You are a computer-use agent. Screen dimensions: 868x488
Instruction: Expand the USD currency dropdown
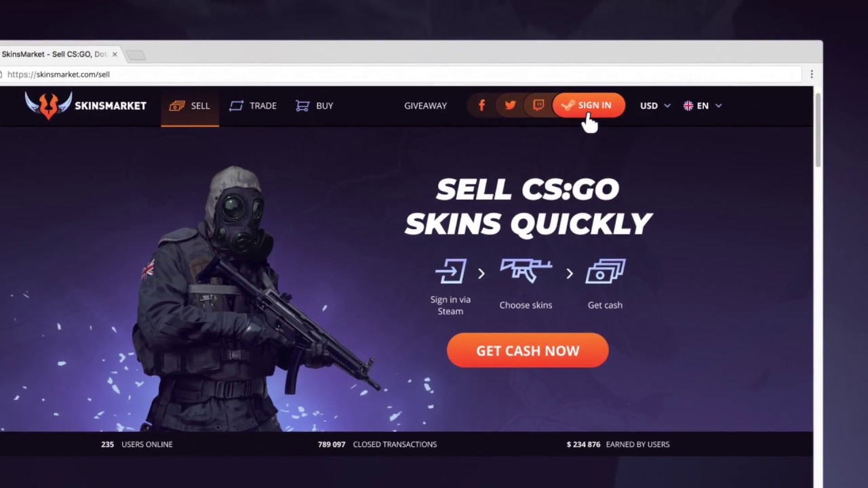655,106
